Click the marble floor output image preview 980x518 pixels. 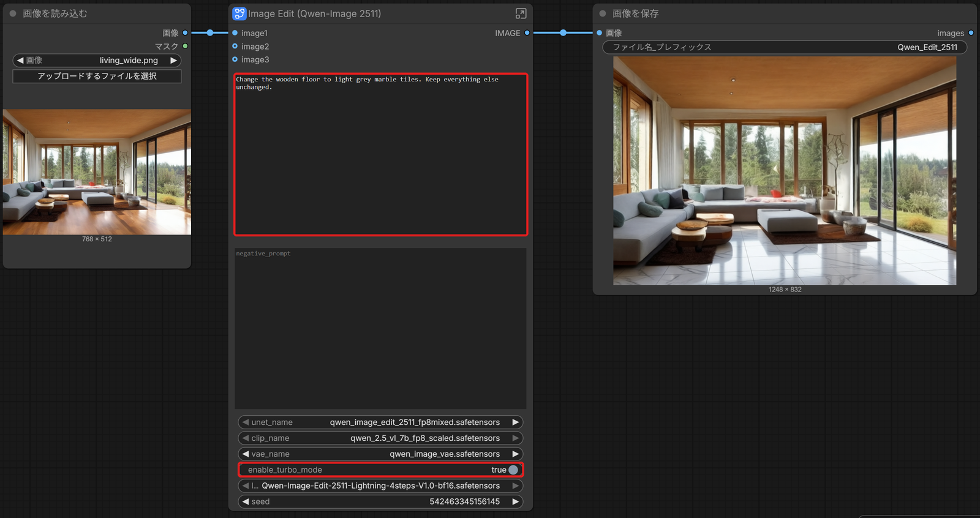click(x=785, y=171)
